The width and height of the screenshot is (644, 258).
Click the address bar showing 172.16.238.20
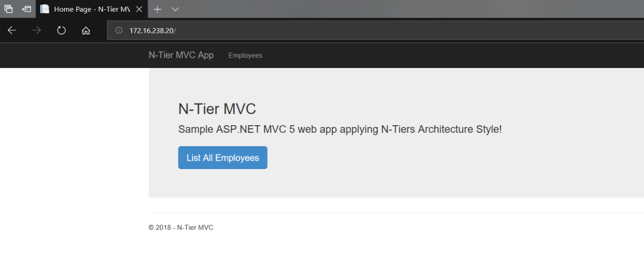click(x=351, y=30)
